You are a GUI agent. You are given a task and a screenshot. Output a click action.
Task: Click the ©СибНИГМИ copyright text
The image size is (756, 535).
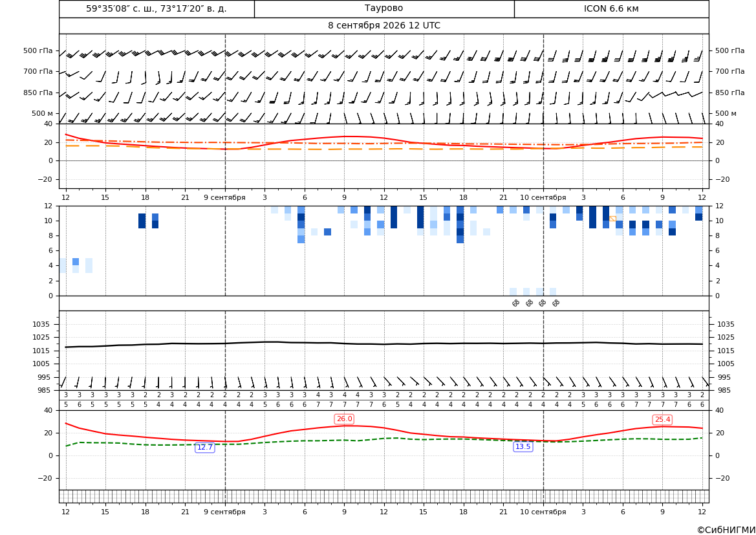click(726, 530)
